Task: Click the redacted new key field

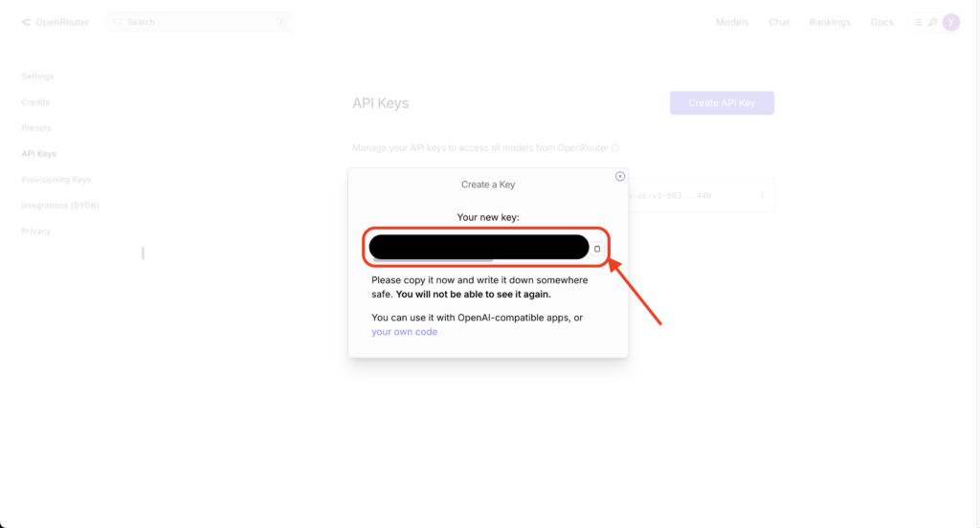Action: pyautogui.click(x=479, y=247)
